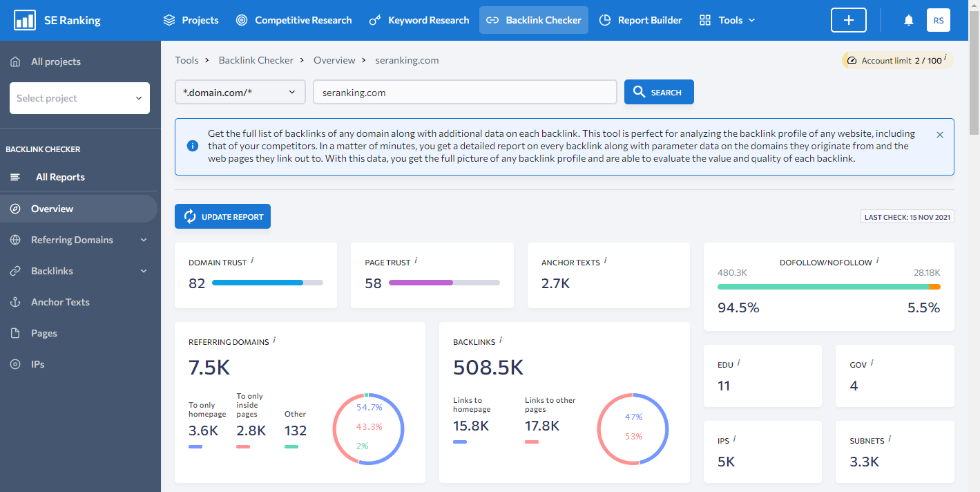This screenshot has width=980, height=492.
Task: Click the Referring Domains globe icon in sidebar
Action: coord(15,240)
